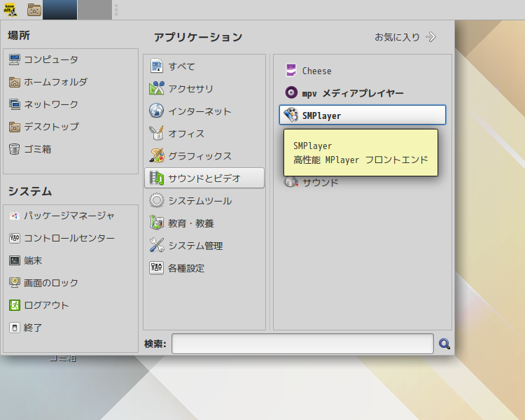Select the gray workspace in switcher

[94, 10]
